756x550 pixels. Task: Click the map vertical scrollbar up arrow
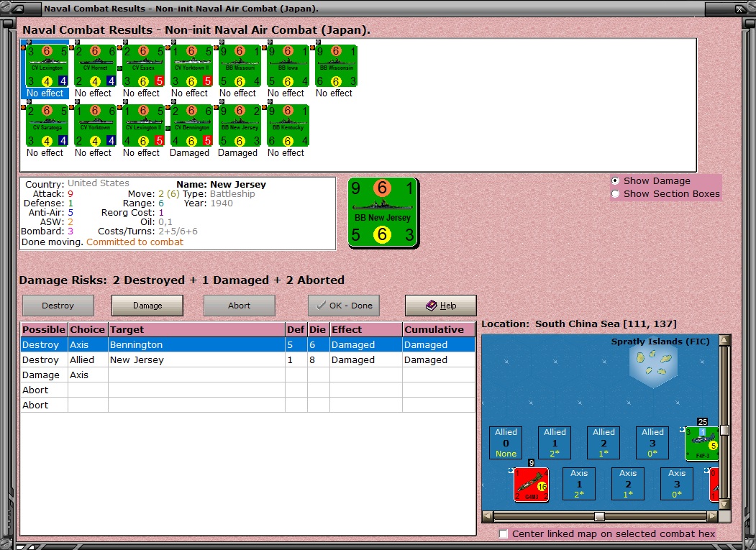click(x=724, y=340)
